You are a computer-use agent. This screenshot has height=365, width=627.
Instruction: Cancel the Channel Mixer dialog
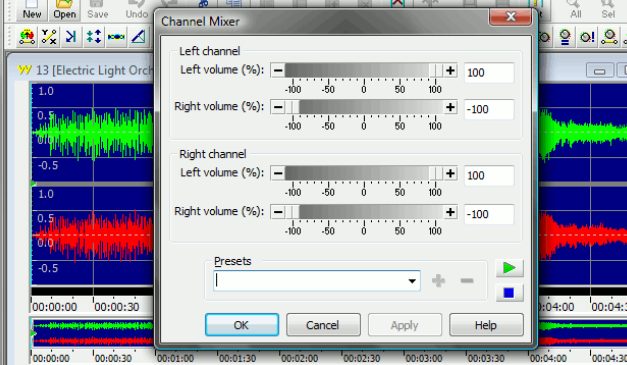point(323,325)
